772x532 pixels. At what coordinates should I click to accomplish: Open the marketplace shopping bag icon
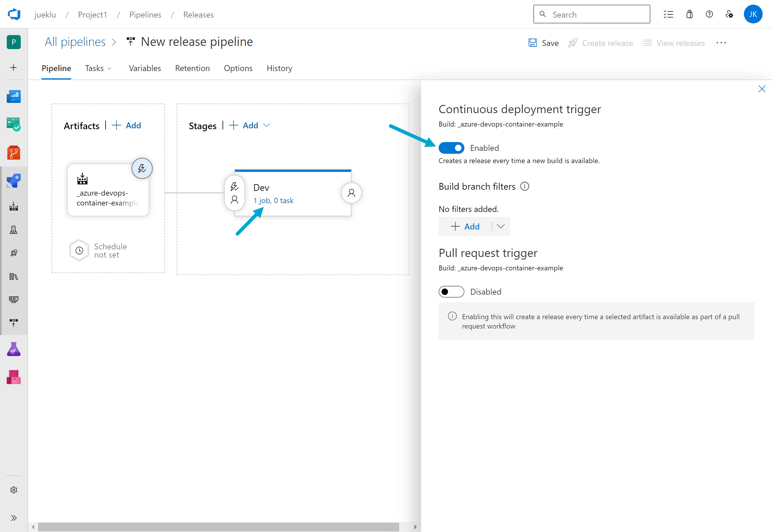tap(689, 14)
